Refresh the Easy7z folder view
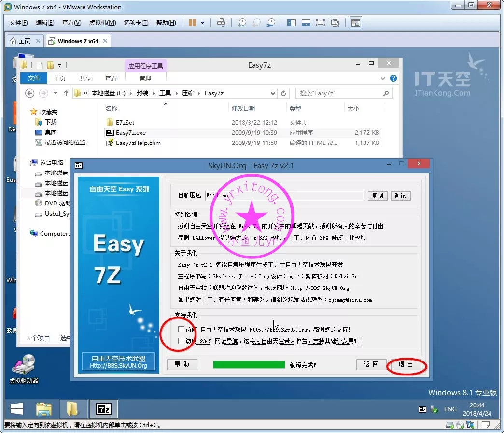 [284, 93]
